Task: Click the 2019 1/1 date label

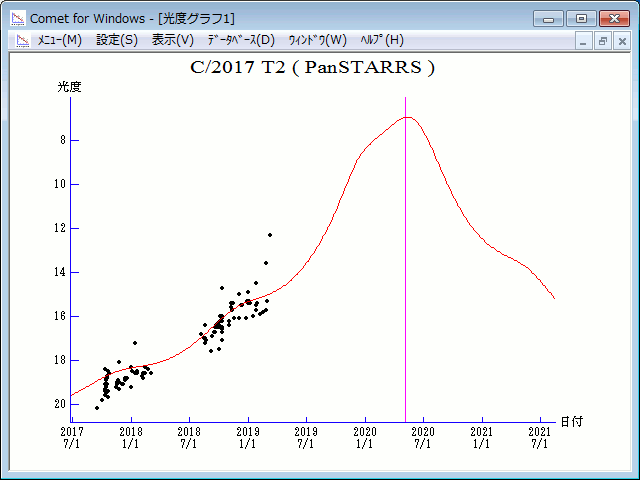Action: pyautogui.click(x=248, y=438)
